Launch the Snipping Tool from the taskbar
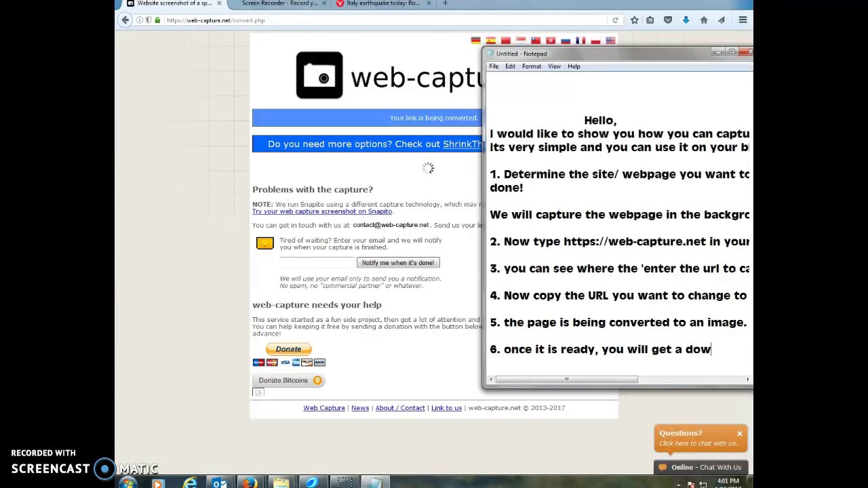 [344, 483]
